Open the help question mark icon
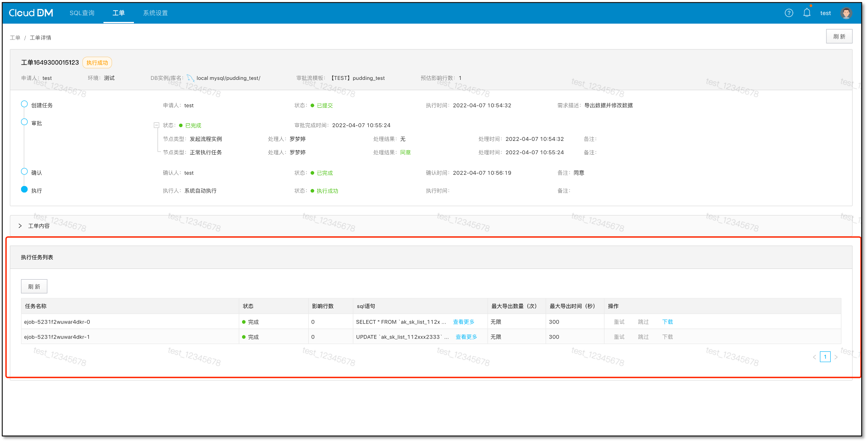This screenshot has width=868, height=442. tap(789, 13)
